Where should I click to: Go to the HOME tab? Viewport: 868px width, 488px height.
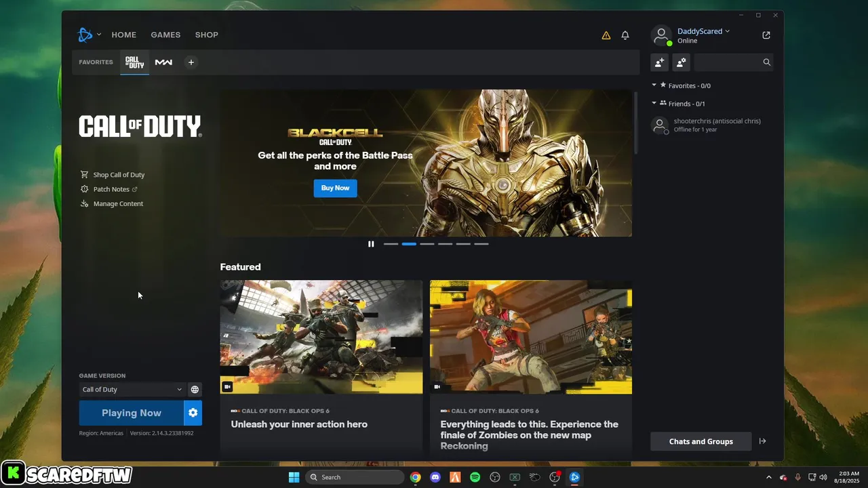pos(124,35)
